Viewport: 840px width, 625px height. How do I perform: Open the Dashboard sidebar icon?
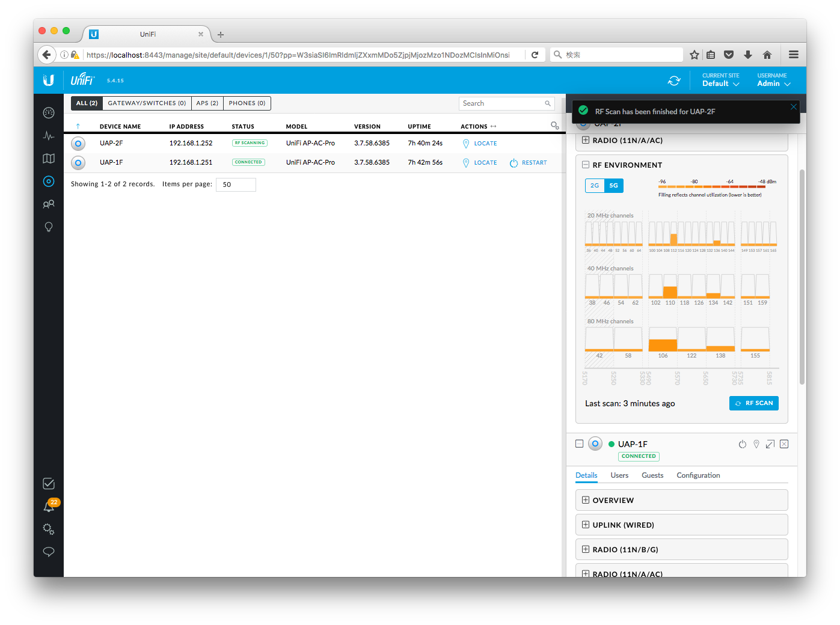pyautogui.click(x=49, y=112)
